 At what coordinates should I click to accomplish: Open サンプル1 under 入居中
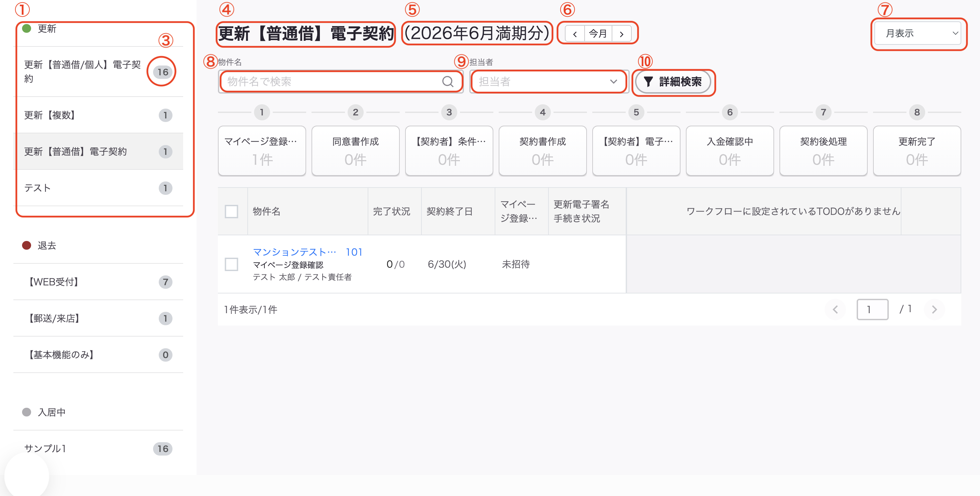(x=98, y=449)
